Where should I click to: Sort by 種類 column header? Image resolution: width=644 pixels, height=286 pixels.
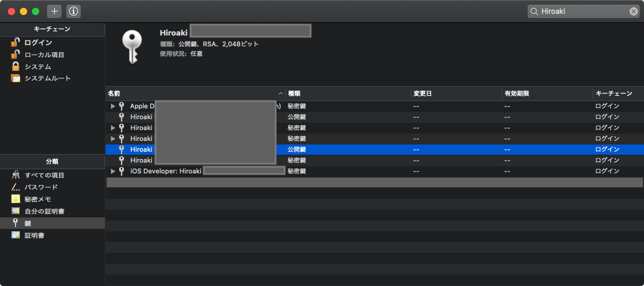tap(347, 93)
